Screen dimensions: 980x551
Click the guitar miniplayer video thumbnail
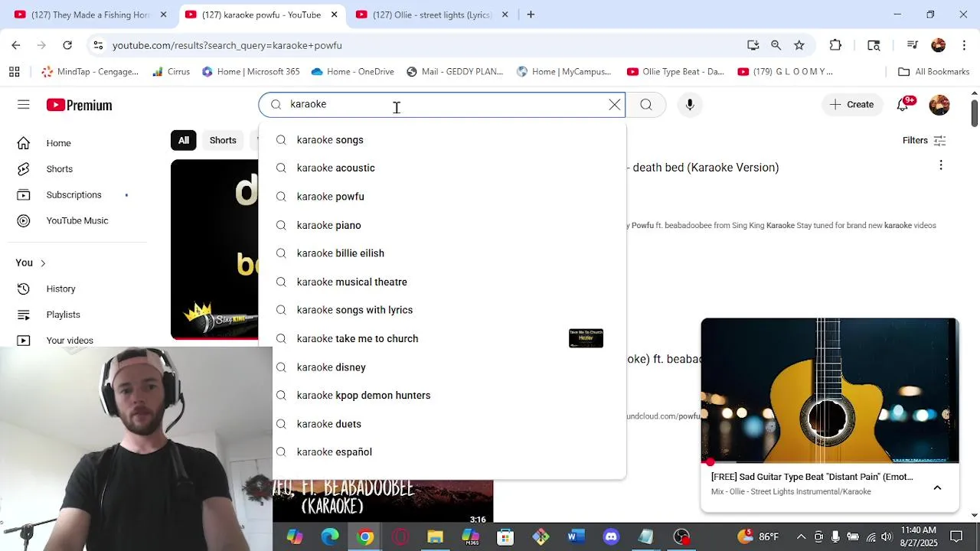830,390
